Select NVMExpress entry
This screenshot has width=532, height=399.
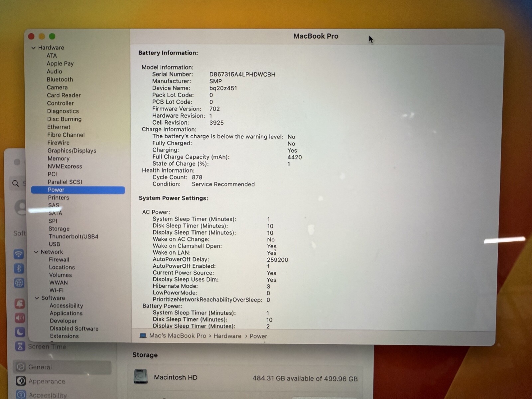[65, 166]
